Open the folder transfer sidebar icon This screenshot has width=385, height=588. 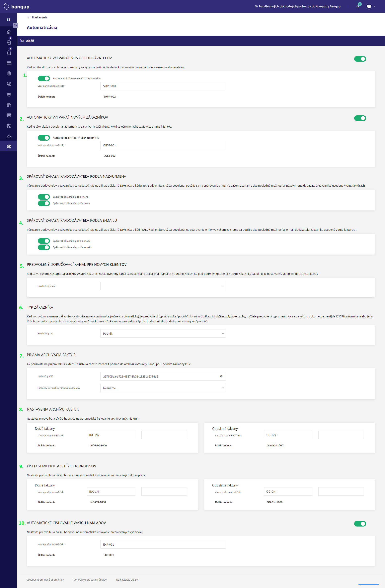click(x=9, y=84)
